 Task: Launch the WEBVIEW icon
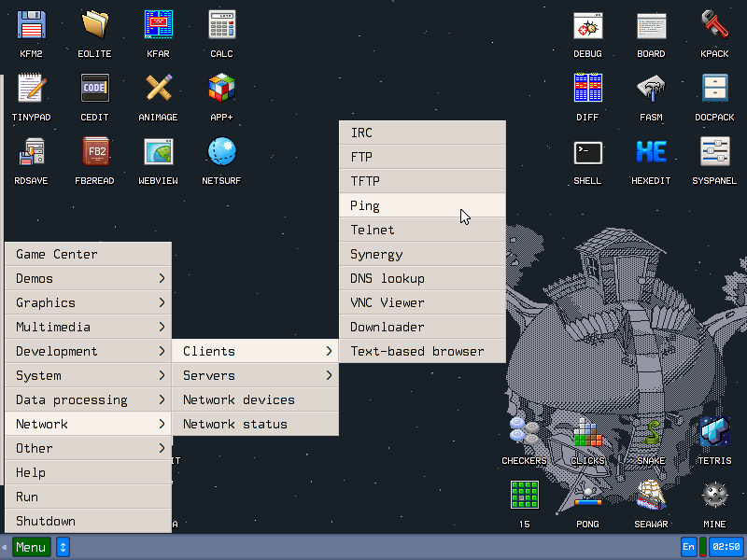tap(158, 152)
